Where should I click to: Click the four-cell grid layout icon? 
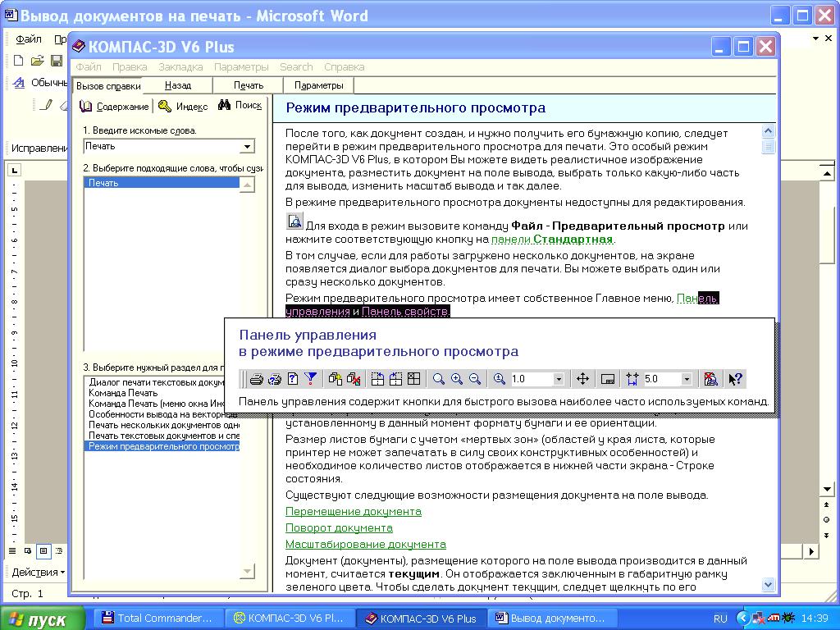click(413, 379)
